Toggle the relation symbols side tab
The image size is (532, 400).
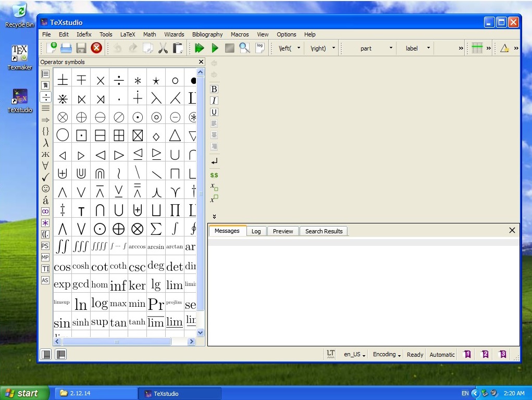45,108
